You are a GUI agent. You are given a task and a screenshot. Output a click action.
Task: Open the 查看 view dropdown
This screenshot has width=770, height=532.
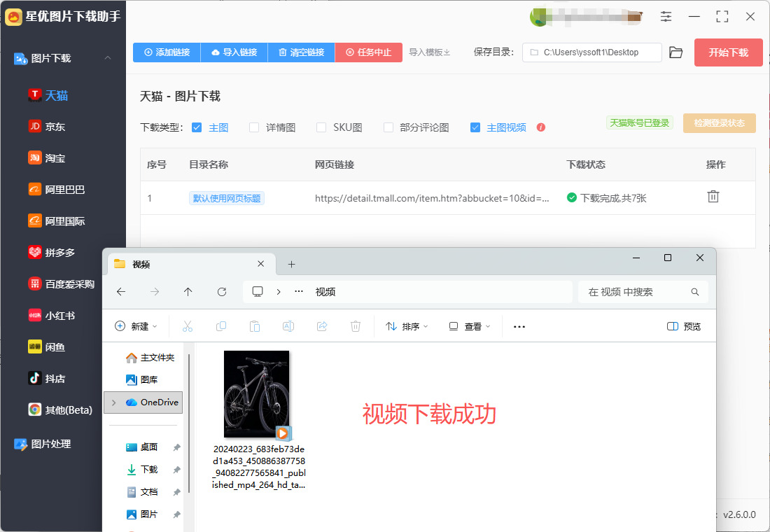(470, 326)
